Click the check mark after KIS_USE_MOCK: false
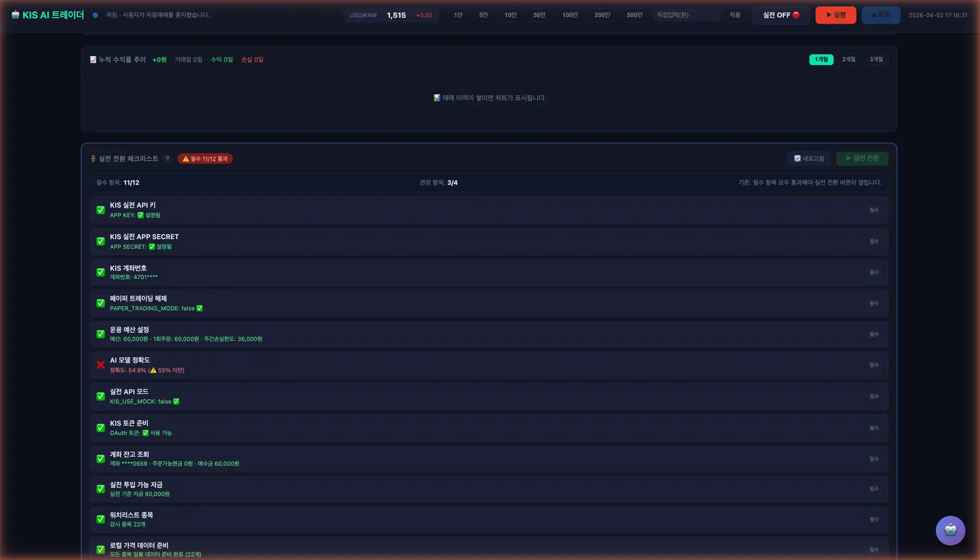This screenshot has width=980, height=560. pyautogui.click(x=176, y=401)
